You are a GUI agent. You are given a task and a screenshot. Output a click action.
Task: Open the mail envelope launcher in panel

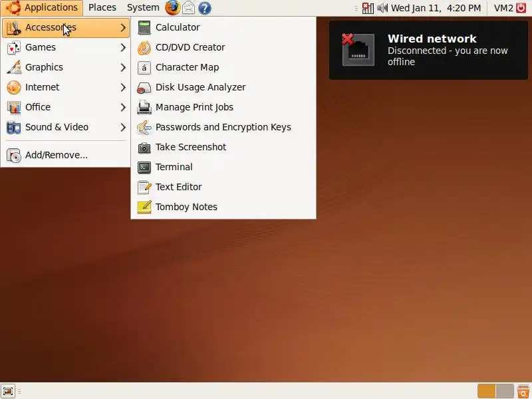click(x=189, y=8)
